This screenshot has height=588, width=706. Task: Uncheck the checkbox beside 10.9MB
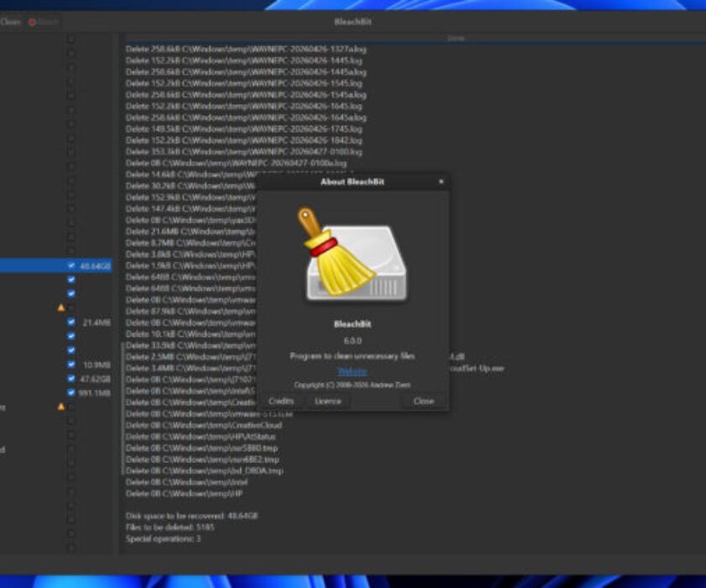click(71, 365)
